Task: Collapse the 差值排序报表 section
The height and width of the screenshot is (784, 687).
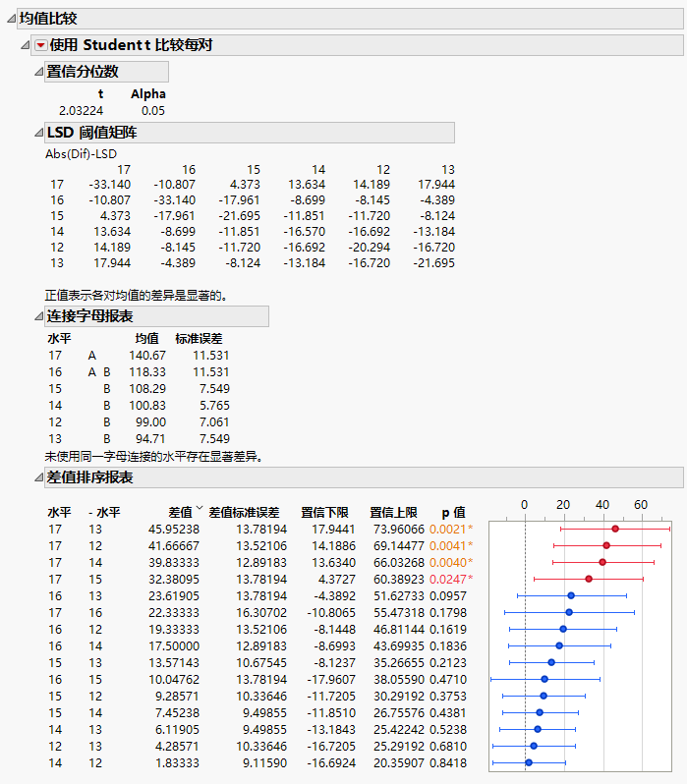Action: [38, 478]
